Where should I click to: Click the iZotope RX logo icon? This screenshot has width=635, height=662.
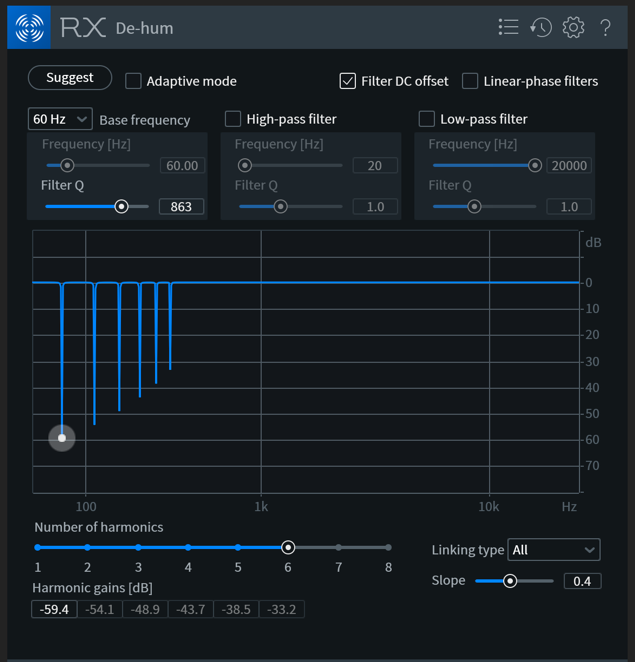(x=29, y=27)
